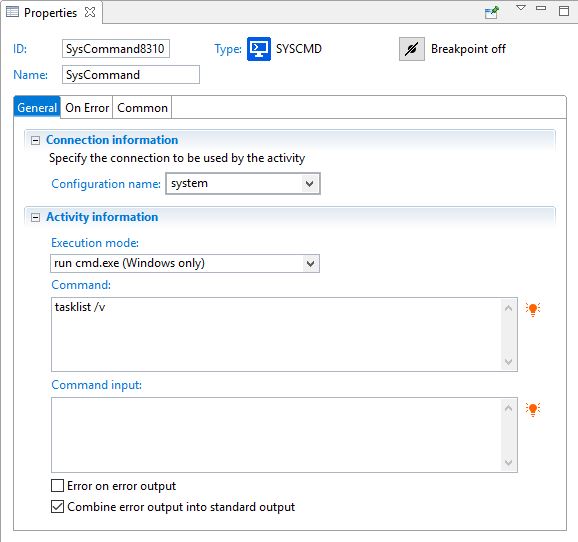Switch to the On Error tab
578x542 pixels.
click(x=87, y=108)
